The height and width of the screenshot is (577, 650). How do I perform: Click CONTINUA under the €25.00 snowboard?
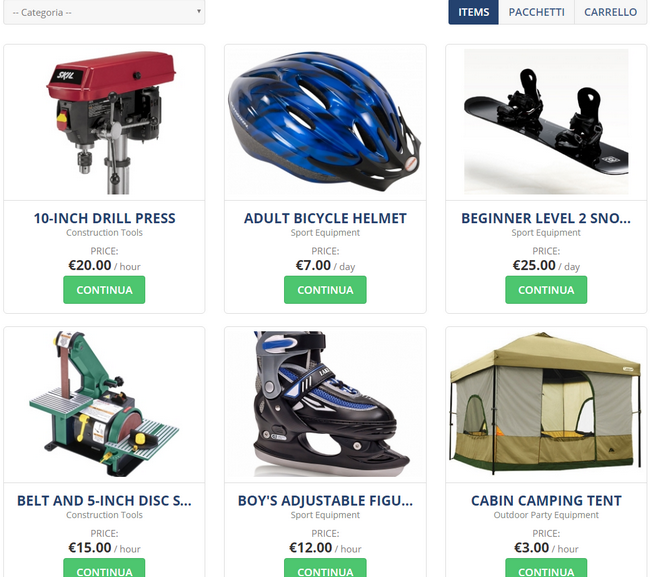(x=546, y=290)
